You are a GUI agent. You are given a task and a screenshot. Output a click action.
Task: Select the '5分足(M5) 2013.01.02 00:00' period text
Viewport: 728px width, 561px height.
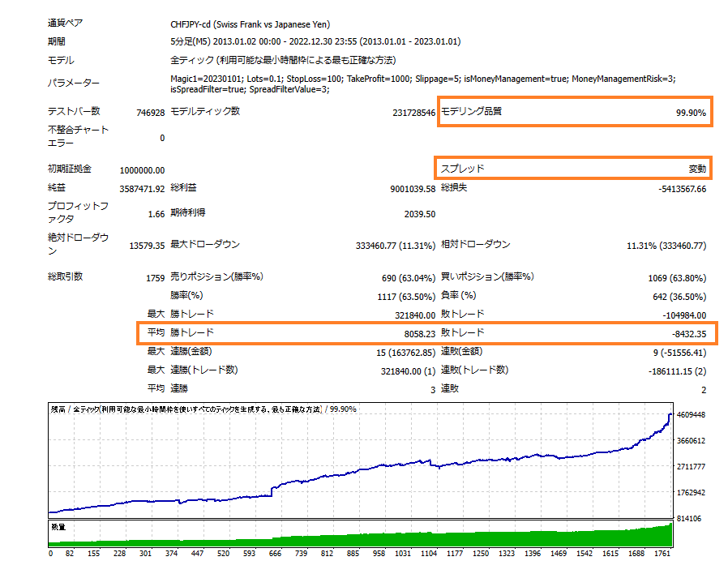(x=225, y=41)
